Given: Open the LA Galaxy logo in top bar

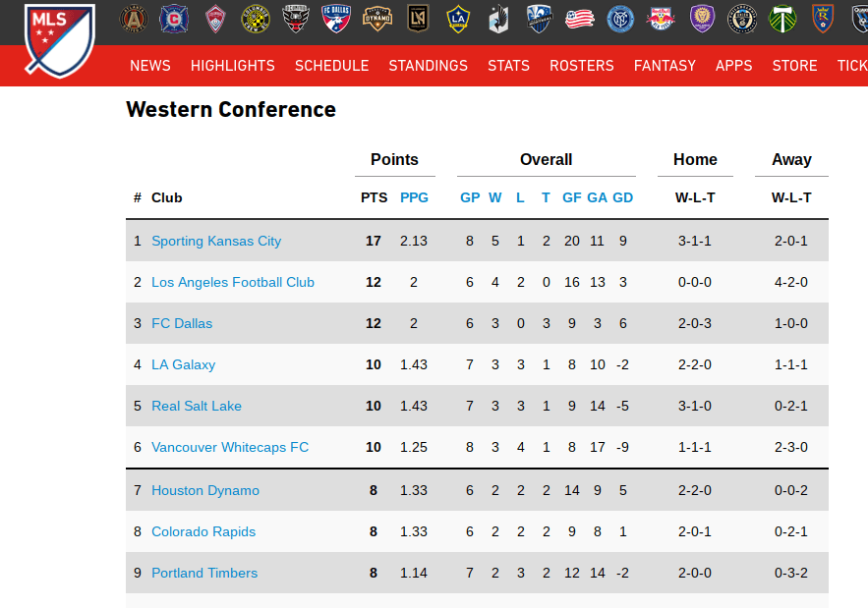Looking at the screenshot, I should [458, 19].
